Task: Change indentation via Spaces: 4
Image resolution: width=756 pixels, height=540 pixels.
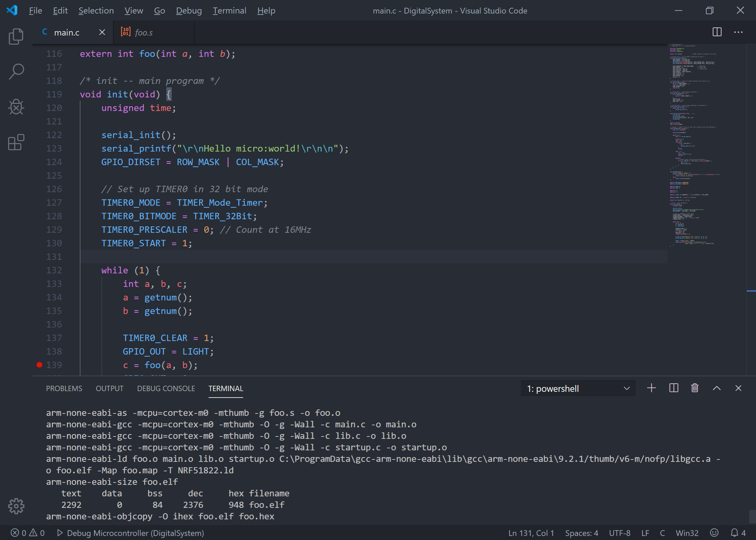Action: click(x=582, y=533)
